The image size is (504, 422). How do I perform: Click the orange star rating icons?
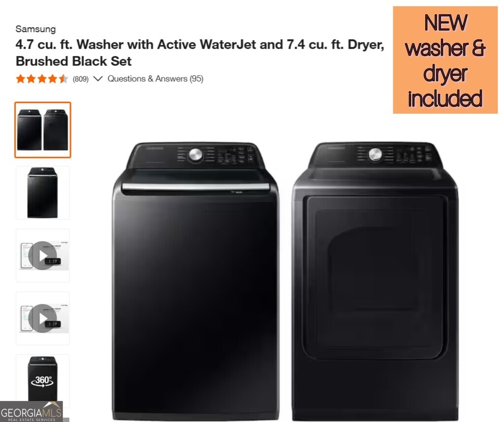(42, 79)
